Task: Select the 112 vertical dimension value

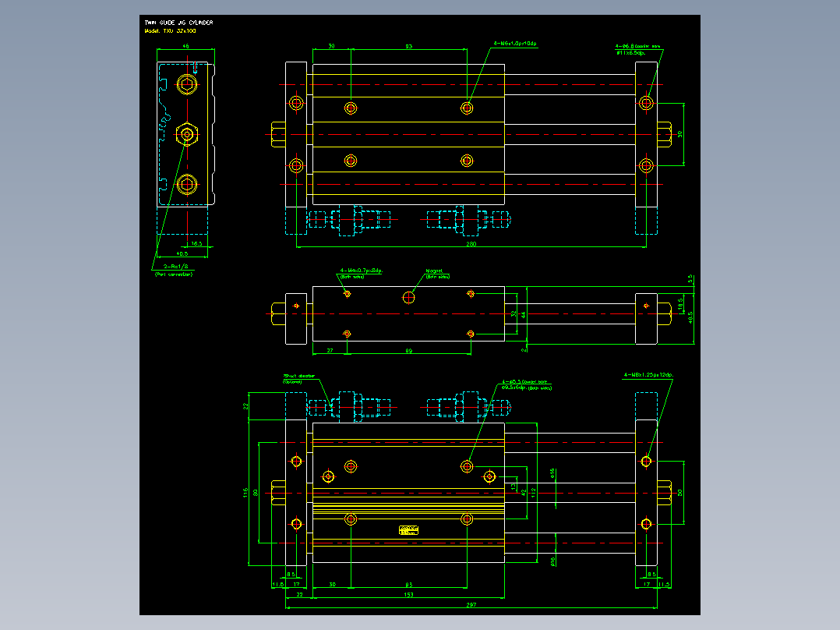Action: pyautogui.click(x=533, y=493)
